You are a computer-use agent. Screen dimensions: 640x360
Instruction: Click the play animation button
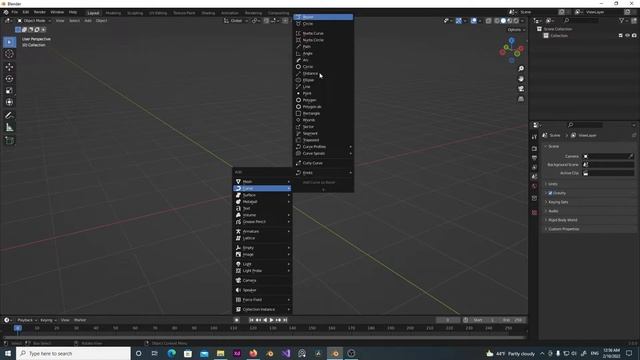272,320
